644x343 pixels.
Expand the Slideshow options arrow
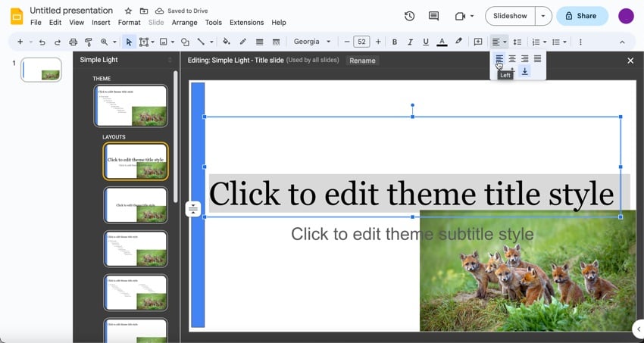pos(542,16)
